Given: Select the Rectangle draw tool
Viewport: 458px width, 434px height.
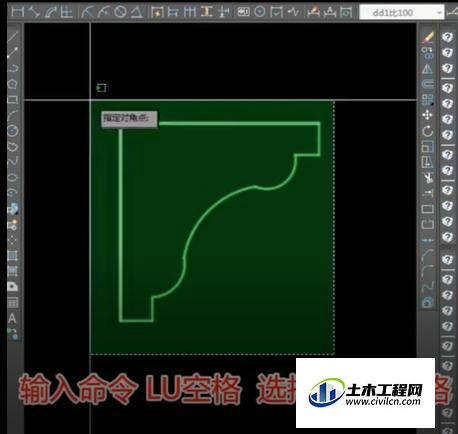Looking at the screenshot, I should coord(12,100).
